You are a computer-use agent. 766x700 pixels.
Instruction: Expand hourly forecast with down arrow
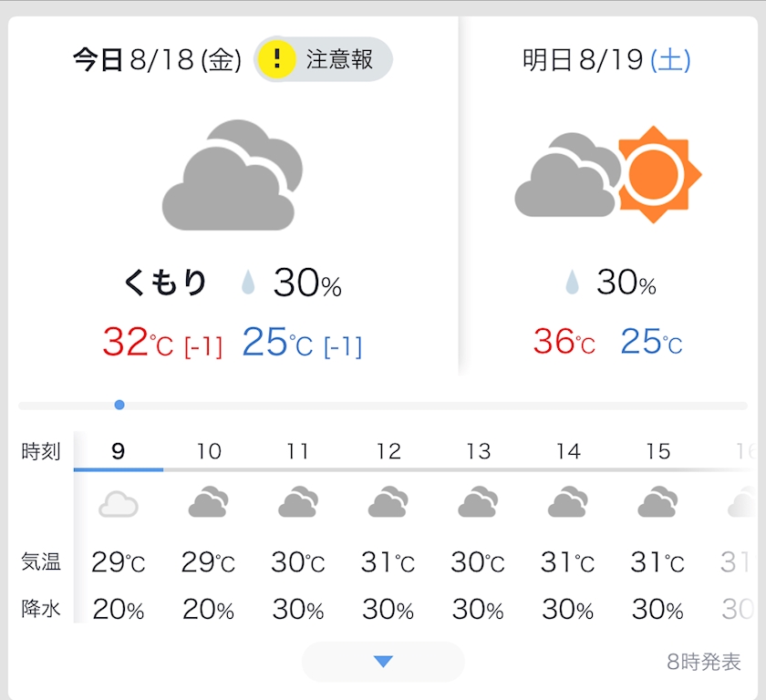pyautogui.click(x=383, y=662)
